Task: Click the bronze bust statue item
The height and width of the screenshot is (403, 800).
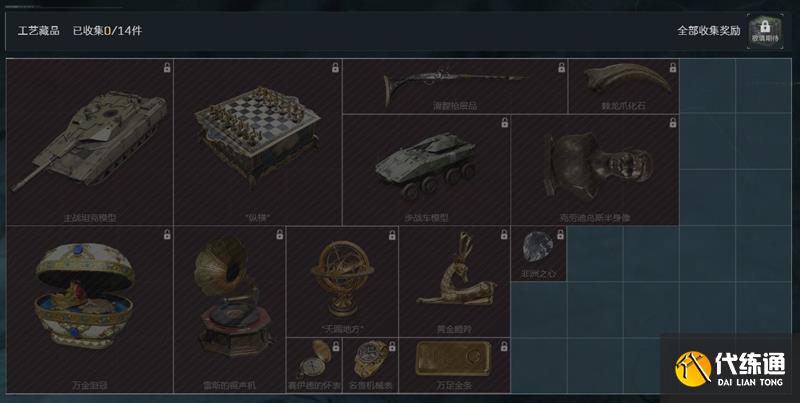Action: [x=595, y=170]
